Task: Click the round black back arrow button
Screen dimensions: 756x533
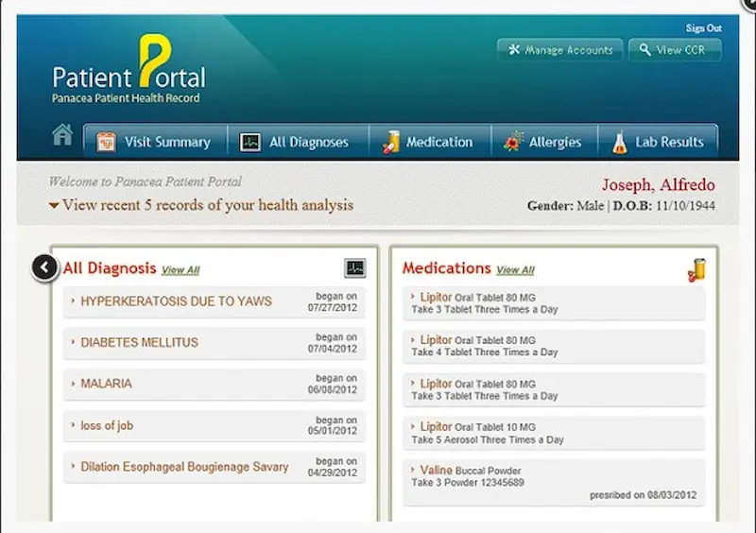Action: point(44,267)
